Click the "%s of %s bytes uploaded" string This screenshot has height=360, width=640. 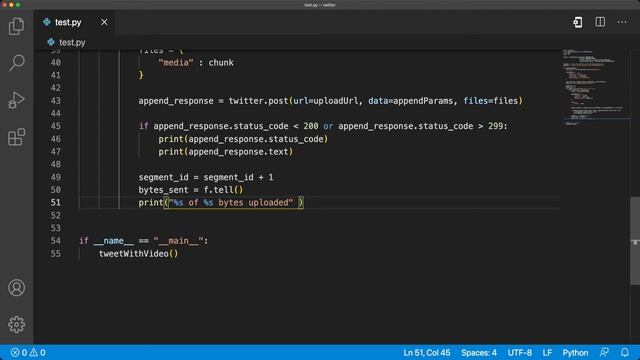tap(231, 202)
